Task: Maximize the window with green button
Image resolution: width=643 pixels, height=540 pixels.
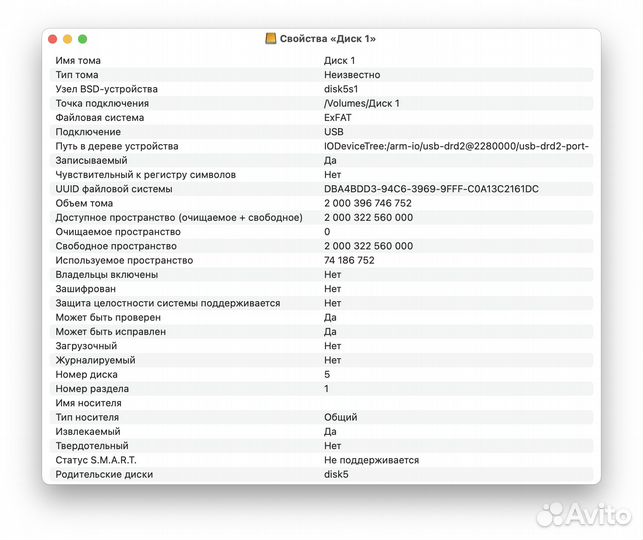Action: [82, 39]
